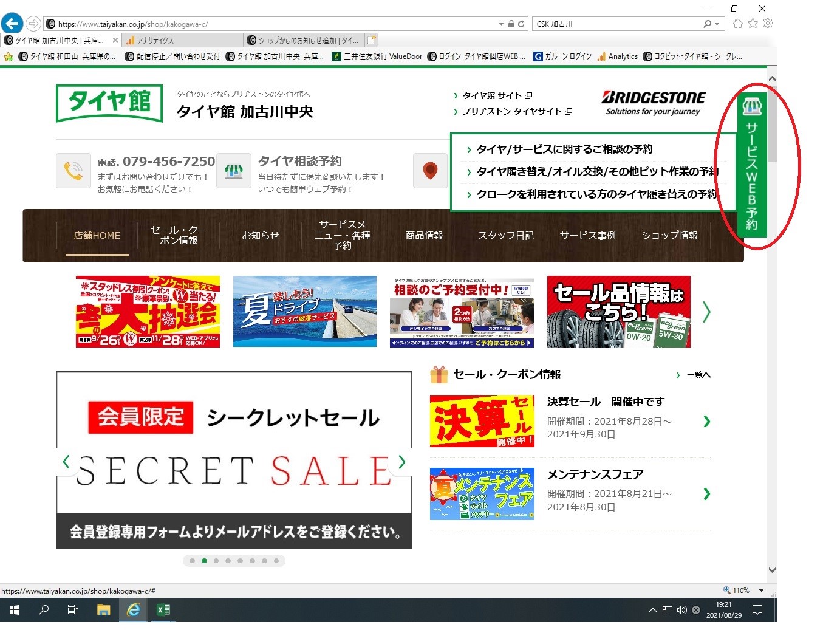
Task: Select the third slider pagination dot
Action: tap(216, 561)
